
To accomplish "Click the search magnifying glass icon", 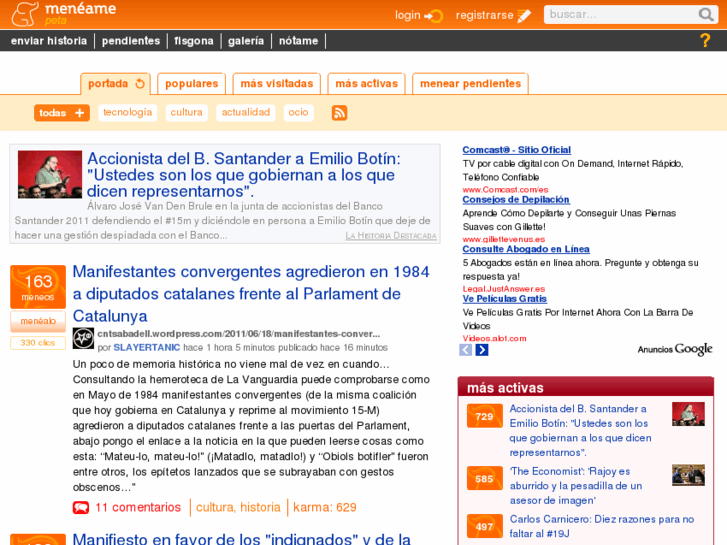I will pyautogui.click(x=706, y=14).
